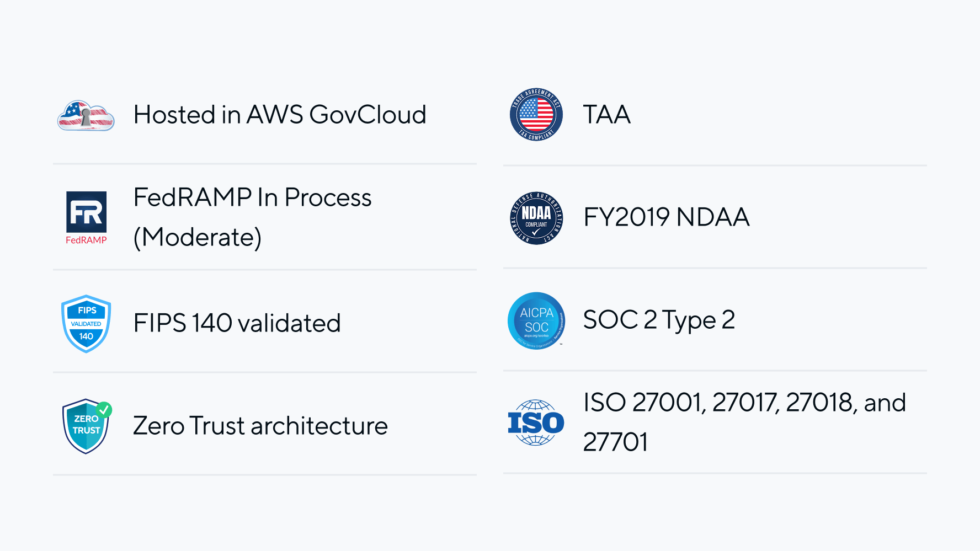Viewport: 980px width, 551px height.
Task: Click the FedRAMP FR logo icon
Action: (86, 212)
